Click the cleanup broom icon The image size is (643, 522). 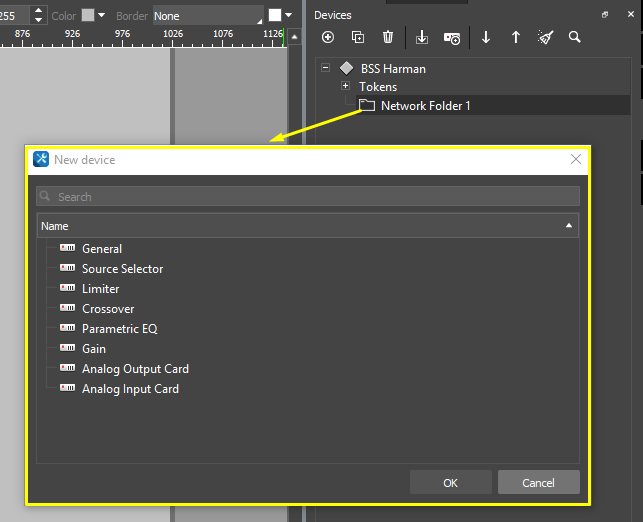click(x=545, y=37)
